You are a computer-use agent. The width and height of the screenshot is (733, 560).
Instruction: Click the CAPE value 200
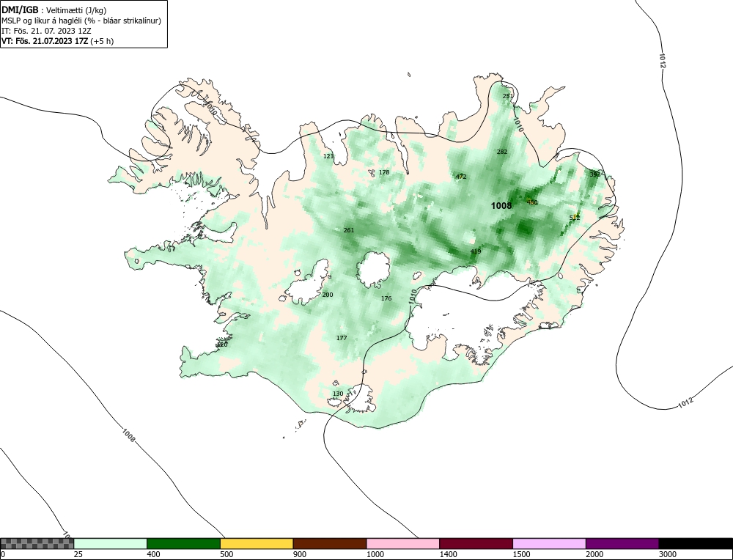tap(328, 295)
